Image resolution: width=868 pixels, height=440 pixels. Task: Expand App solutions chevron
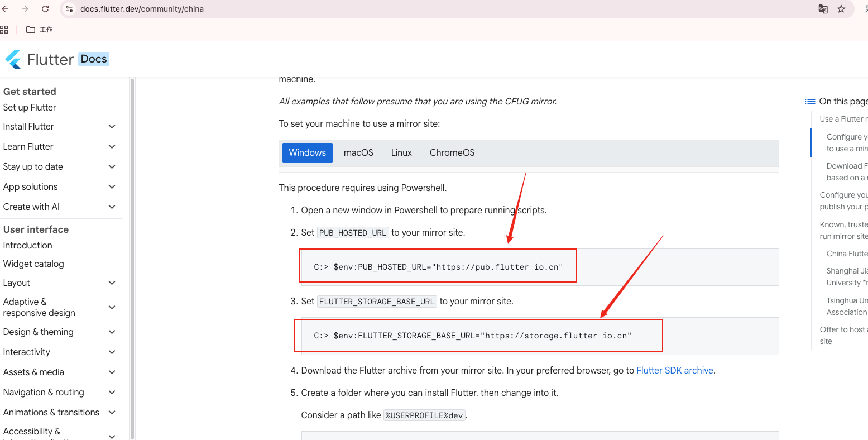pos(112,187)
